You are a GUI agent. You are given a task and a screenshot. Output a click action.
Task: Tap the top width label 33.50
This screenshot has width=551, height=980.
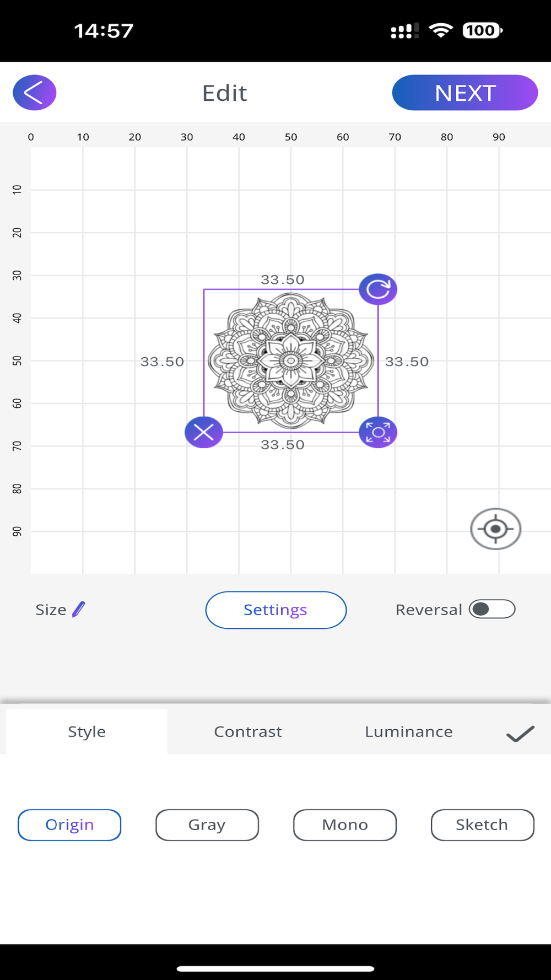(283, 279)
